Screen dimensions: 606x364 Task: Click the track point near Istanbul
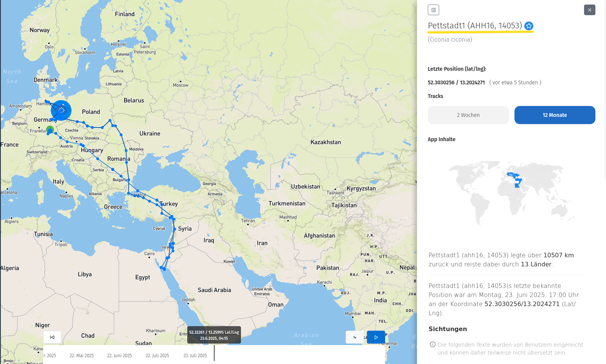pyautogui.click(x=135, y=196)
